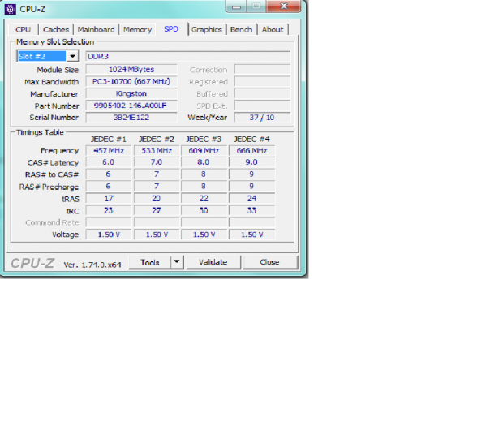Click the JEDEC #4 column header
Image resolution: width=503 pixels, height=448 pixels.
(251, 140)
